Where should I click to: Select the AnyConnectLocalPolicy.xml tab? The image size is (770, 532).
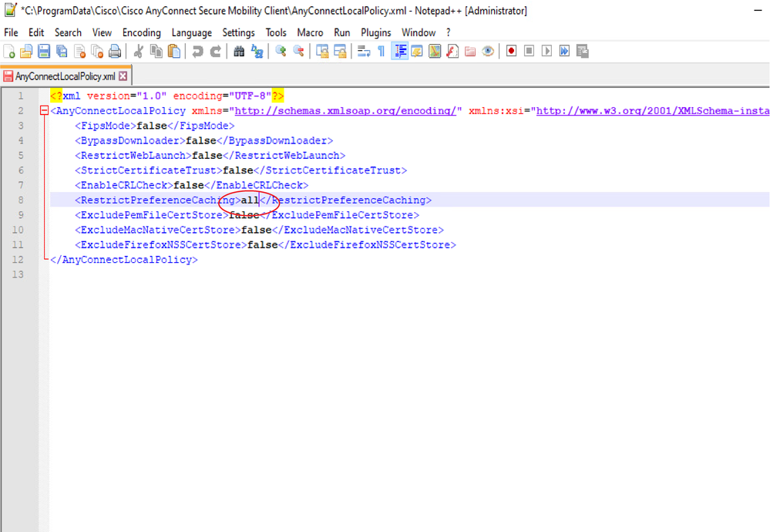(x=65, y=76)
